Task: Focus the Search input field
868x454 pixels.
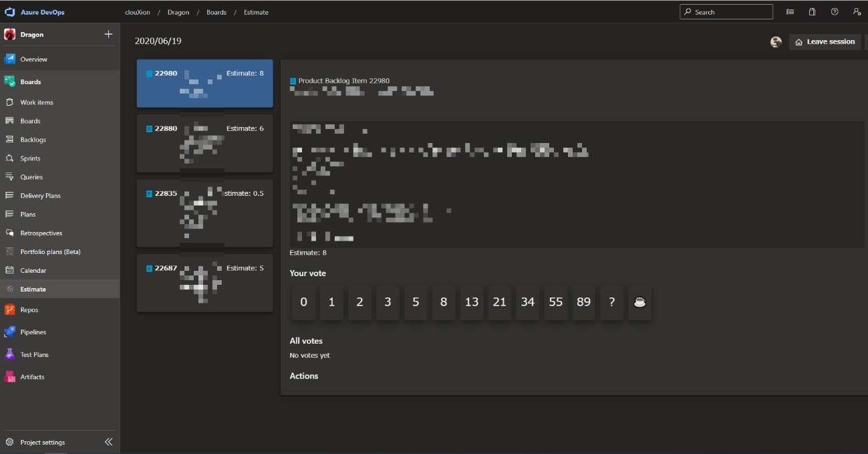Action: coord(726,12)
